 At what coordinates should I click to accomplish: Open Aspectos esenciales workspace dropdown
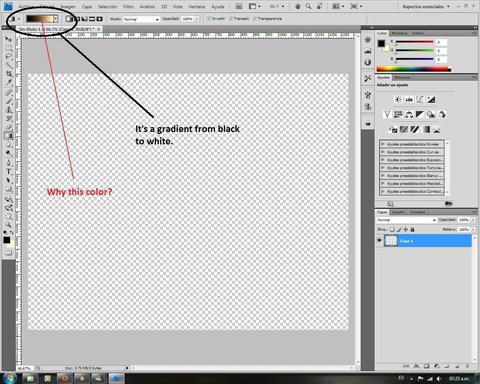426,6
